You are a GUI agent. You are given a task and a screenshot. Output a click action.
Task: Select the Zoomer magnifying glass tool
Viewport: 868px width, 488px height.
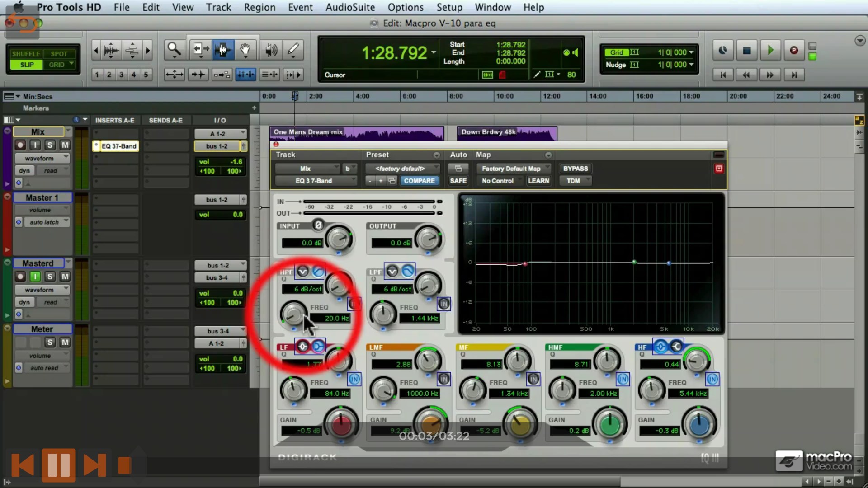pos(174,50)
